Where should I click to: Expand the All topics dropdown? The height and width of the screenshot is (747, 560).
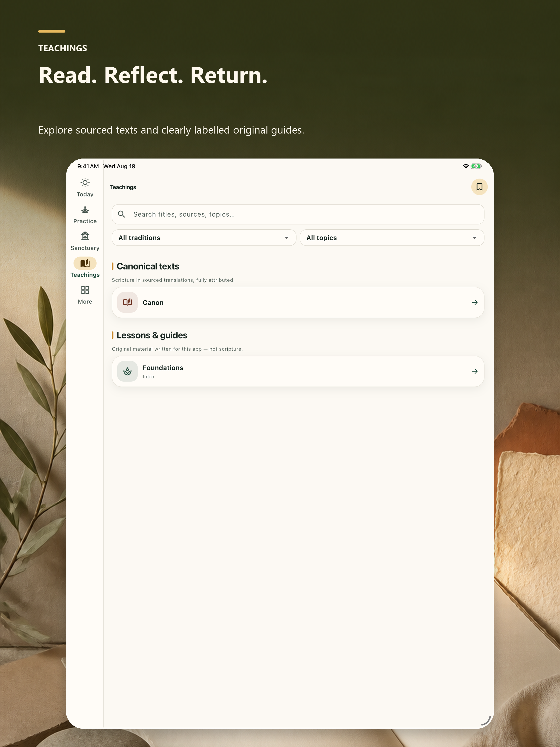click(x=392, y=238)
